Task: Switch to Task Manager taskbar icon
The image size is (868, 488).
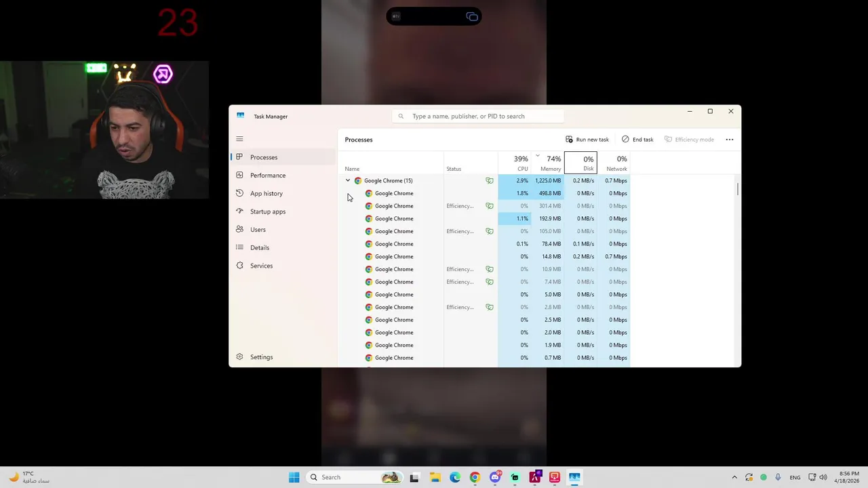Action: coord(574,477)
